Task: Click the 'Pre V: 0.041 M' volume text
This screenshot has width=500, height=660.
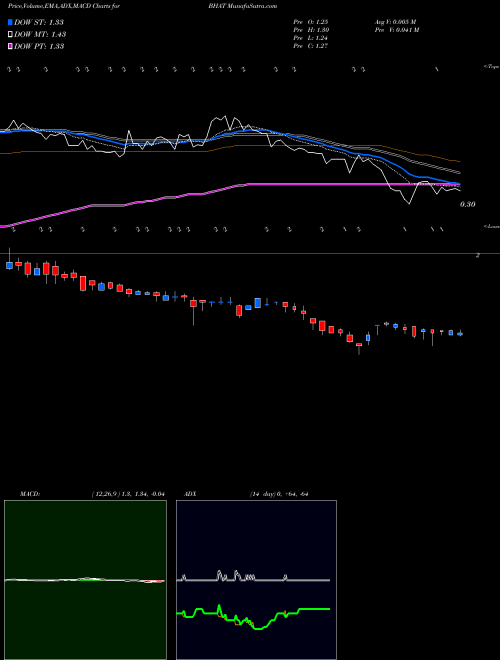Action: tap(397, 30)
